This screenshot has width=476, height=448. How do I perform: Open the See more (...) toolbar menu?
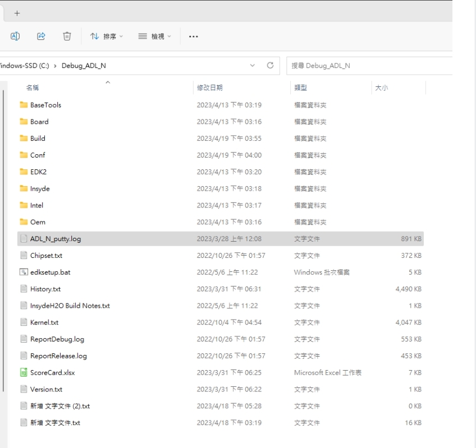point(193,36)
